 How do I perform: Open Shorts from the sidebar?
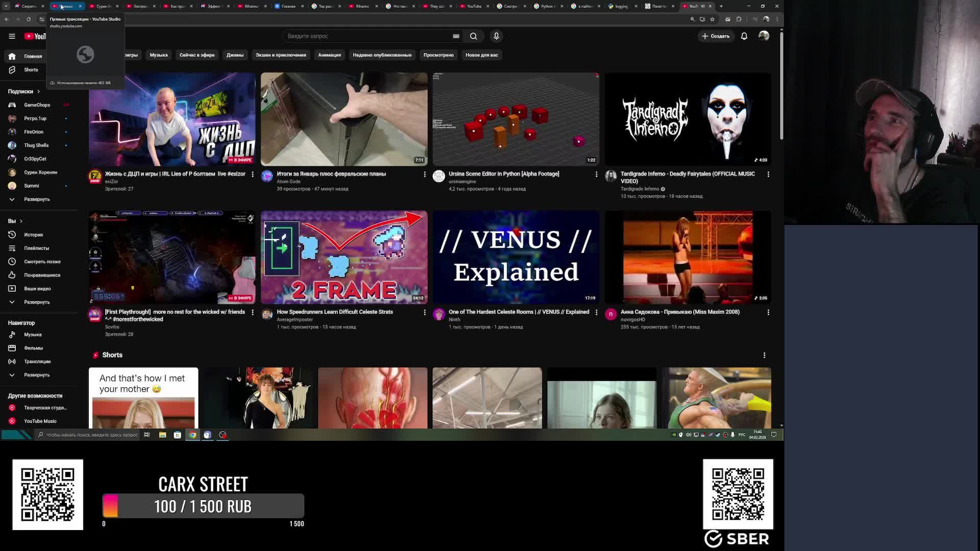tap(31, 70)
